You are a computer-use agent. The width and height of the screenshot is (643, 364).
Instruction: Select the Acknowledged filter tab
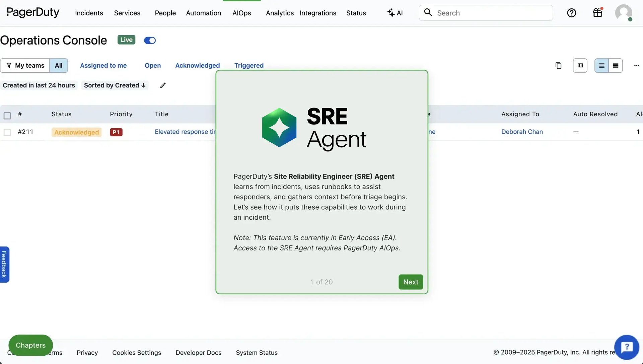[x=197, y=65]
